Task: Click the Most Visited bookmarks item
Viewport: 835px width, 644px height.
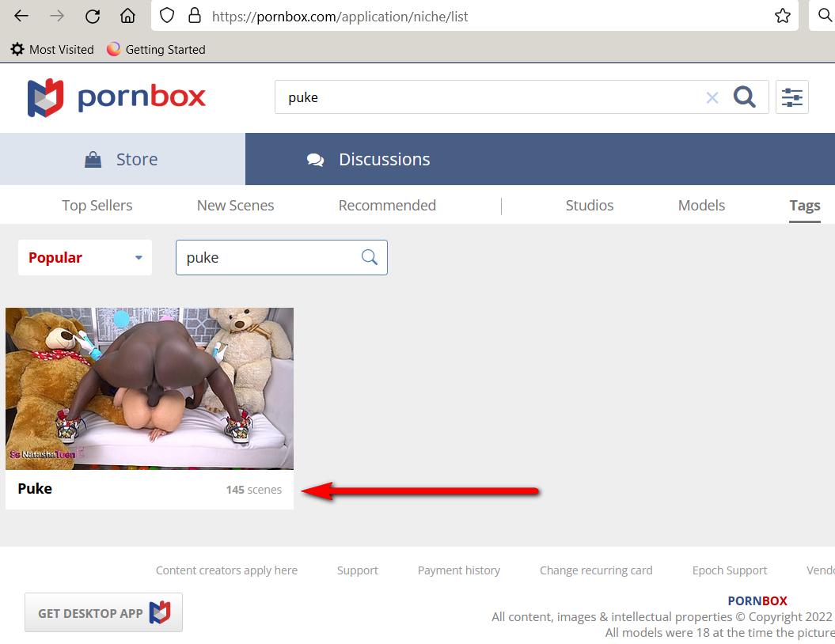Action: [x=52, y=49]
